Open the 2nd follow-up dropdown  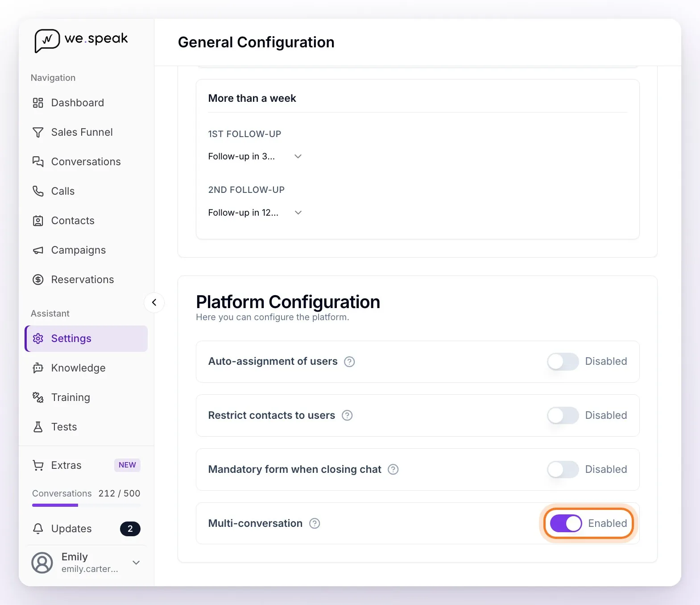coord(255,213)
